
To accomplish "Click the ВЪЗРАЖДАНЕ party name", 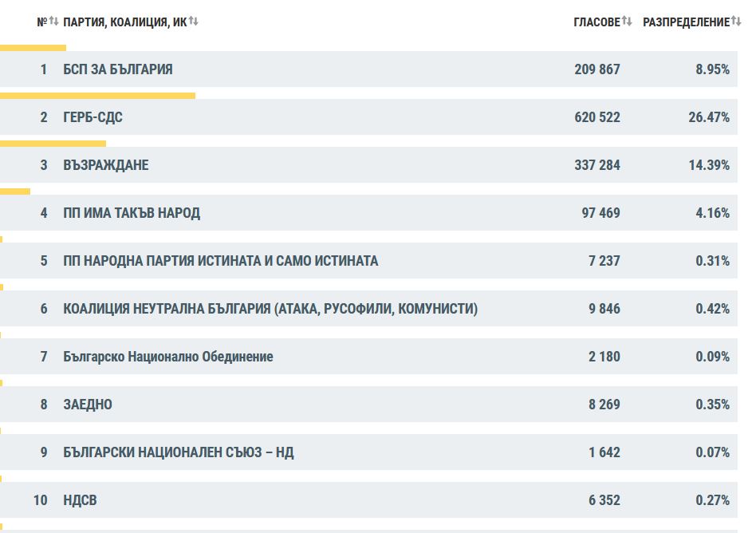I will 106,165.
